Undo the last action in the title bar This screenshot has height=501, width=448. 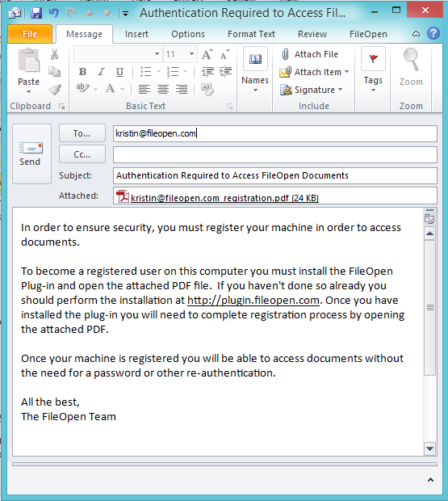tap(54, 13)
